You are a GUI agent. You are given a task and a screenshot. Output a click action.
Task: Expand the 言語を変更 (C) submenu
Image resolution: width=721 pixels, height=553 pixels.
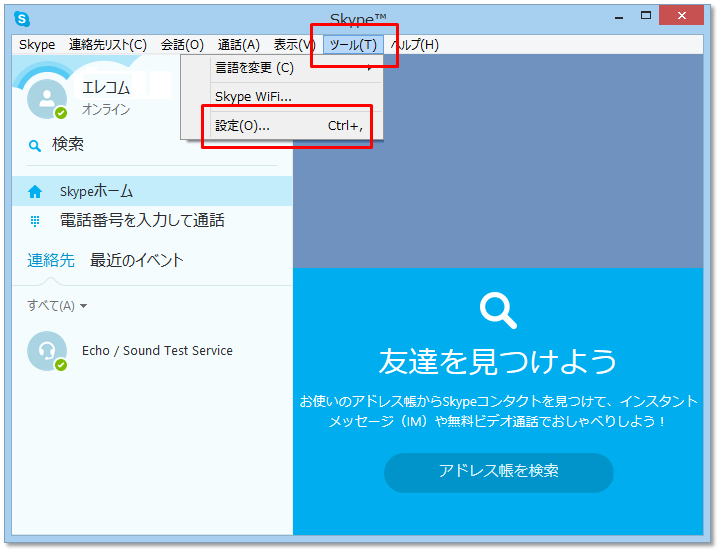coord(296,68)
